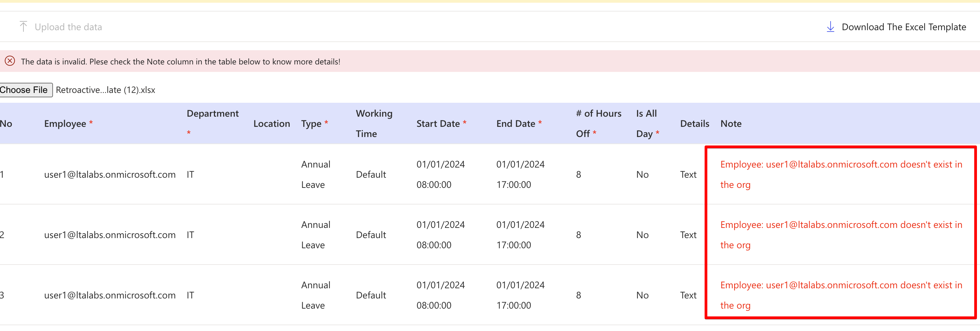Click the Department column header

[x=212, y=114]
